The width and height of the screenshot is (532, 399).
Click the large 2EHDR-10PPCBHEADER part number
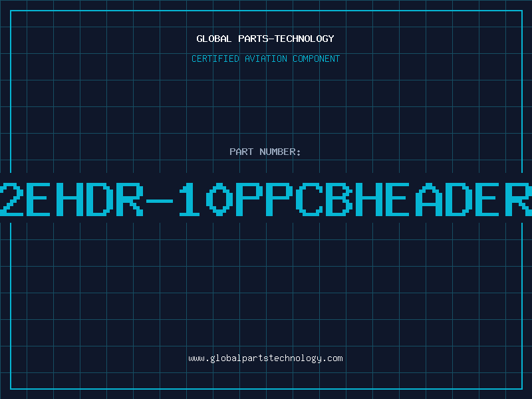click(266, 199)
